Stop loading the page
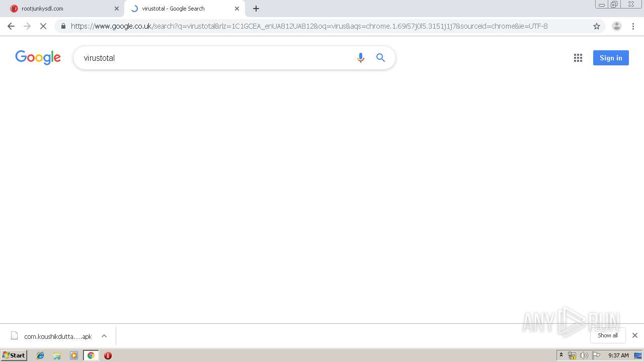Image resolution: width=644 pixels, height=362 pixels. coord(43,26)
